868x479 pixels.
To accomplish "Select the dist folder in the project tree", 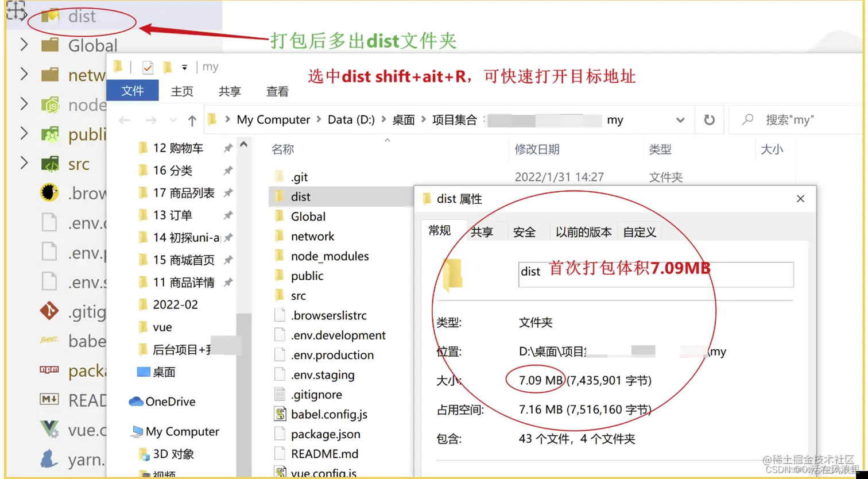I will [82, 17].
